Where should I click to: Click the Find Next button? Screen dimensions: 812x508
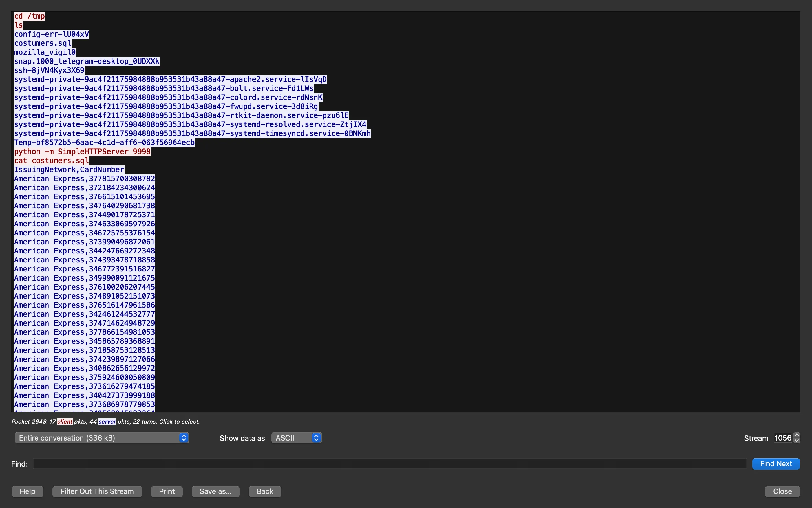click(776, 464)
